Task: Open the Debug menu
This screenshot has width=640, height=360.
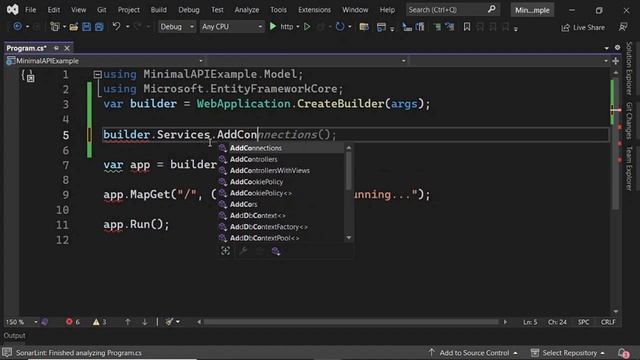Action: (x=189, y=10)
